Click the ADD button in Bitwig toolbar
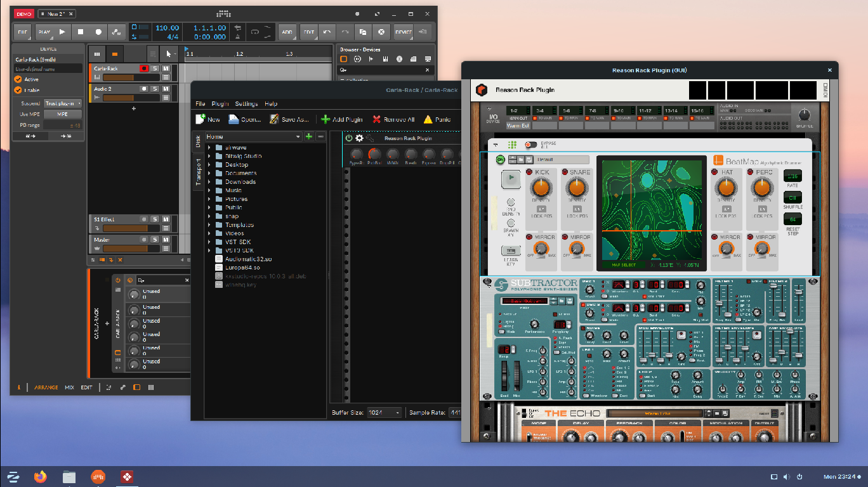868x487 pixels. pyautogui.click(x=287, y=32)
